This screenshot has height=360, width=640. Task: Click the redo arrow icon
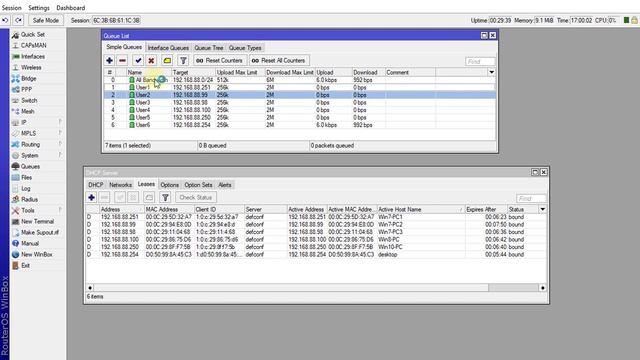coord(18,20)
